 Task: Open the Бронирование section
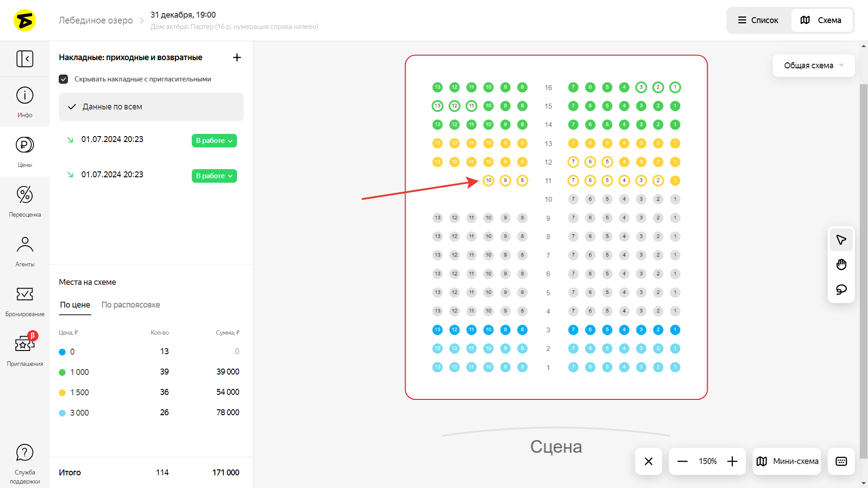pyautogui.click(x=25, y=301)
